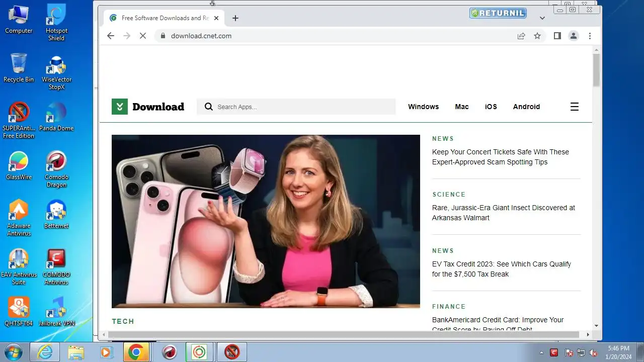Read BankAmericard Credit Card article

pyautogui.click(x=498, y=324)
